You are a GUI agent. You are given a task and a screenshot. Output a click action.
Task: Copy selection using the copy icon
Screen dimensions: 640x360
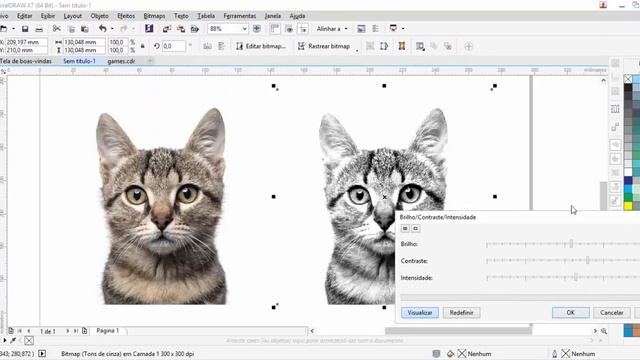pyautogui.click(x=71, y=29)
